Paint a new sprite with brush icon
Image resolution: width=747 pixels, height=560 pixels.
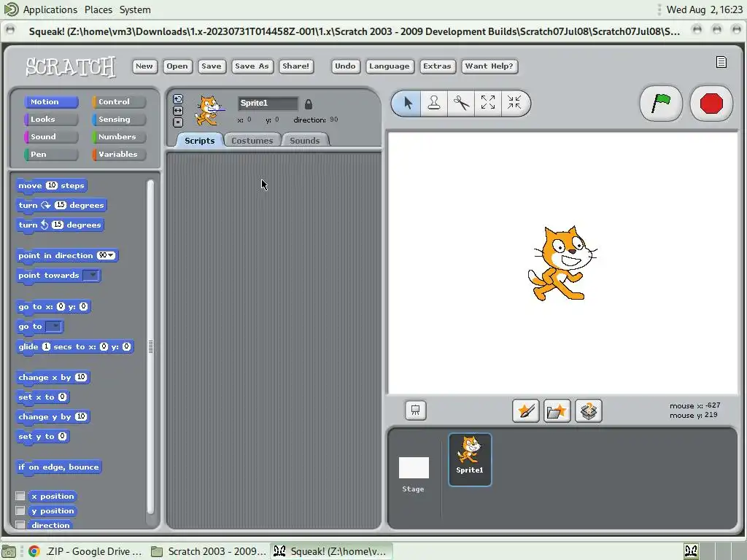point(525,411)
